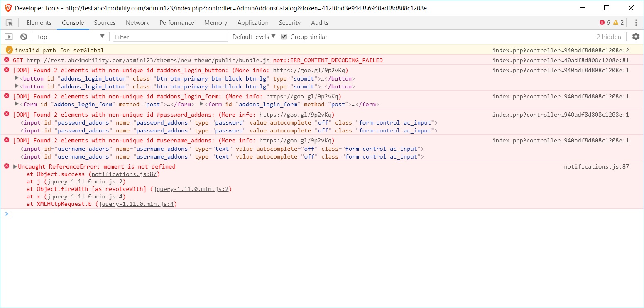
Task: Open the Sources tab
Action: click(105, 23)
